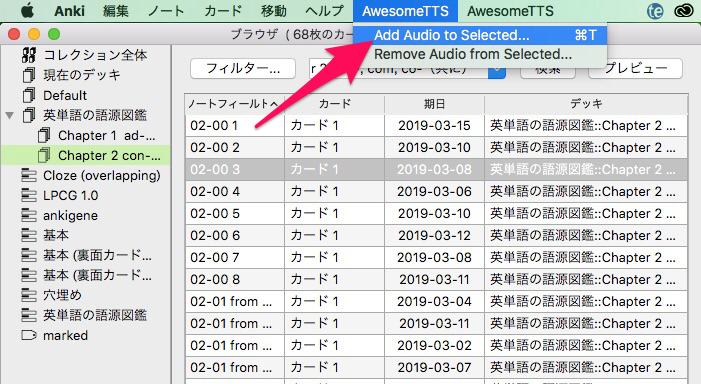The height and width of the screenshot is (384, 701).
Task: Click the 現在のデッキ deck icon
Action: click(x=29, y=75)
